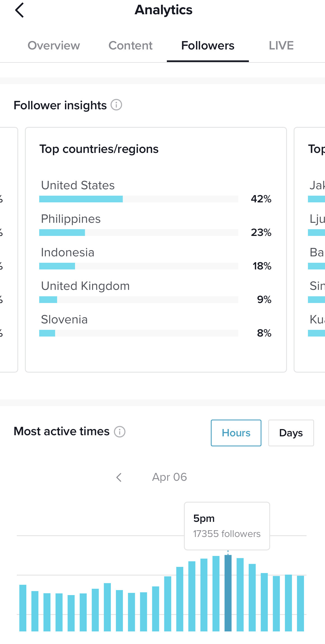325x644 pixels.
Task: Toggle active times to Days
Action: coord(291,433)
